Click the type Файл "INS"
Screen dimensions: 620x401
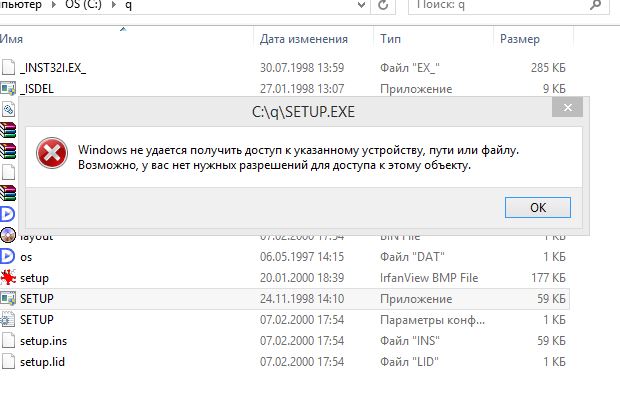tap(410, 341)
